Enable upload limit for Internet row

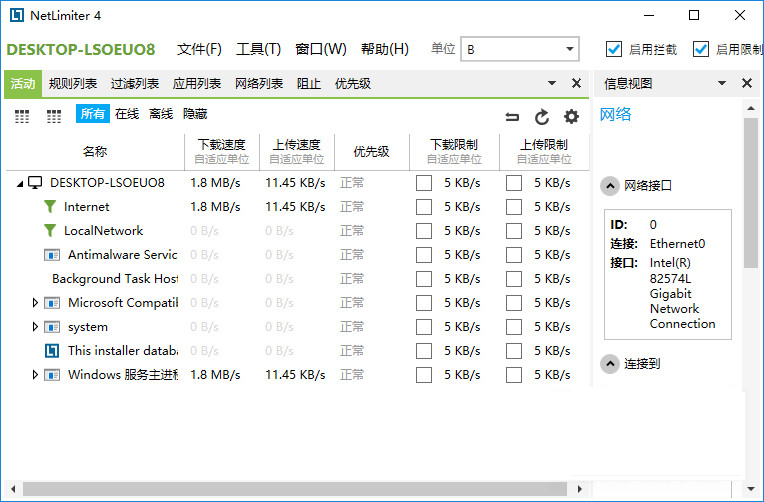[x=514, y=207]
